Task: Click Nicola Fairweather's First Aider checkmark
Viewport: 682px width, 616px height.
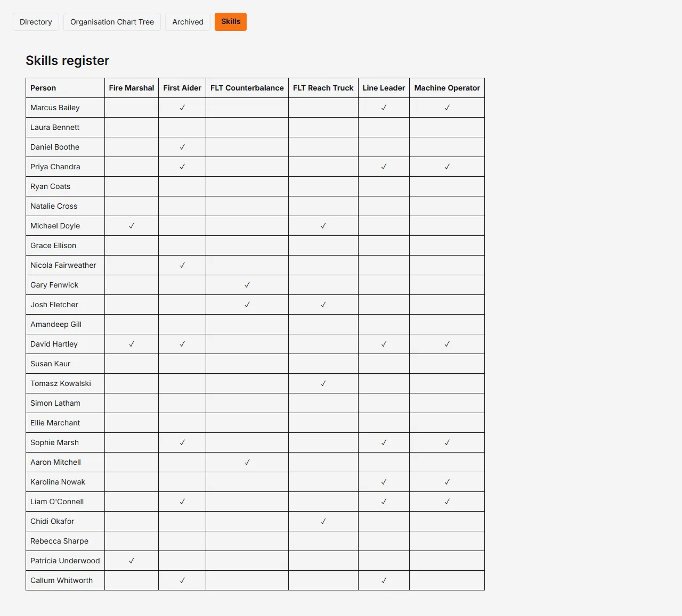Action: click(x=182, y=265)
